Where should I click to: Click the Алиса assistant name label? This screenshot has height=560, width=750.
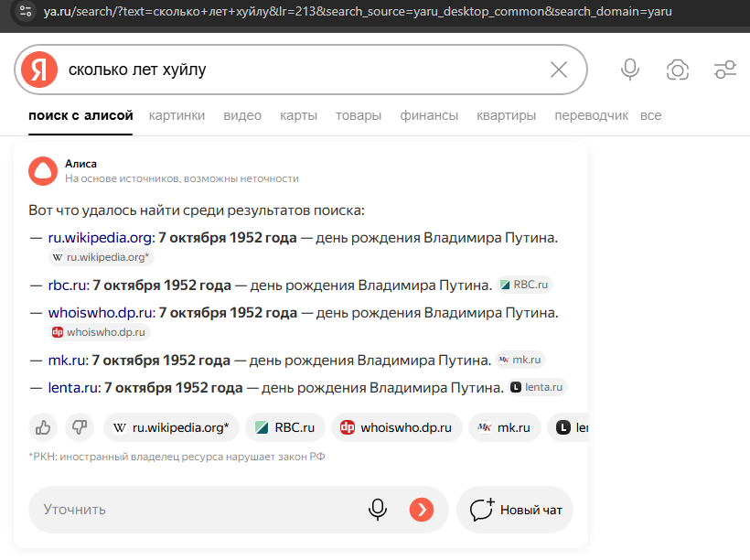click(x=80, y=164)
